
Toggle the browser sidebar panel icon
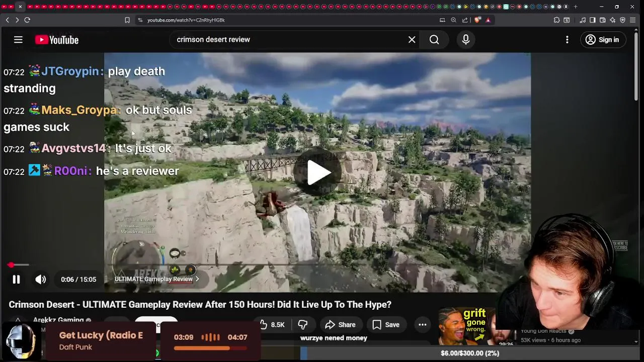tap(593, 20)
